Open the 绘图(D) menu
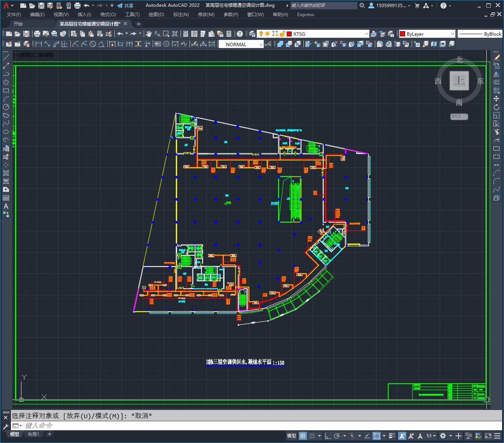Image resolution: width=504 pixels, height=443 pixels. coord(156,14)
